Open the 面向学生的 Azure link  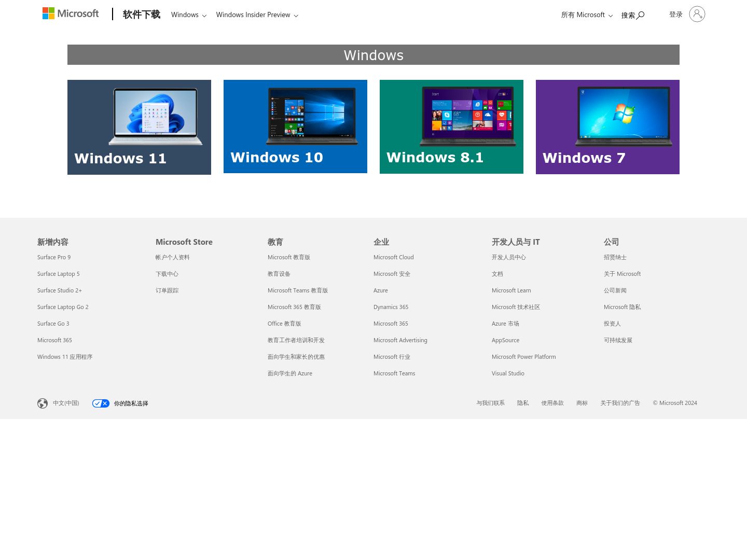tap(290, 373)
